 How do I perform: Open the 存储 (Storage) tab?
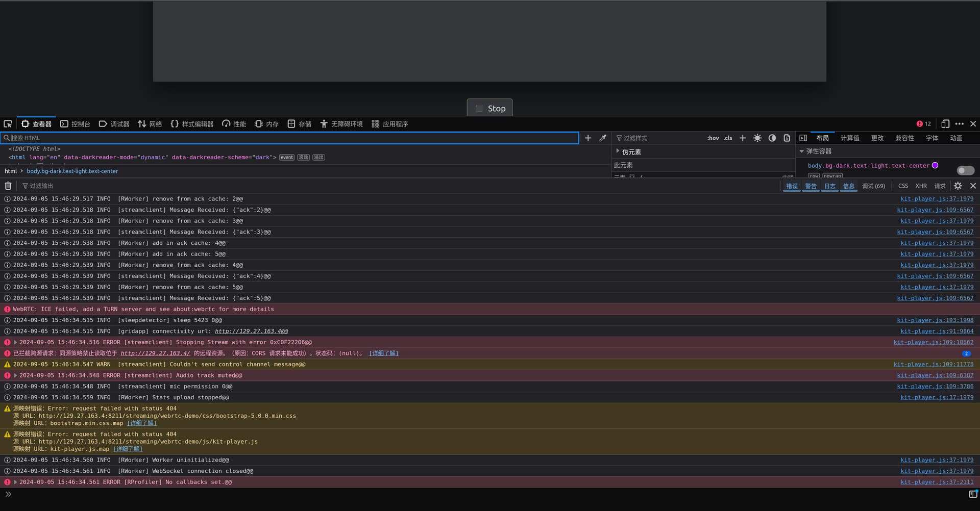click(300, 124)
